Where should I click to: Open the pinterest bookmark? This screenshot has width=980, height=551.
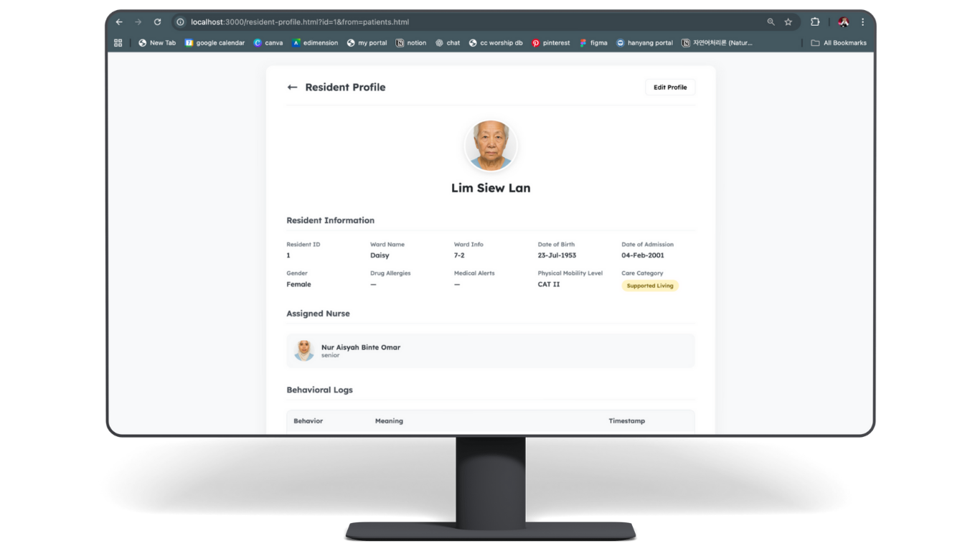coord(550,43)
